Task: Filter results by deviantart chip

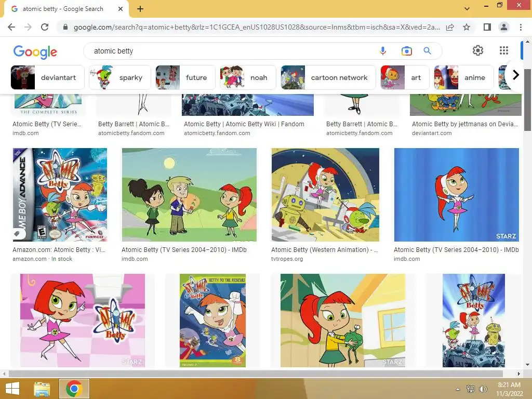Action: coord(47,77)
